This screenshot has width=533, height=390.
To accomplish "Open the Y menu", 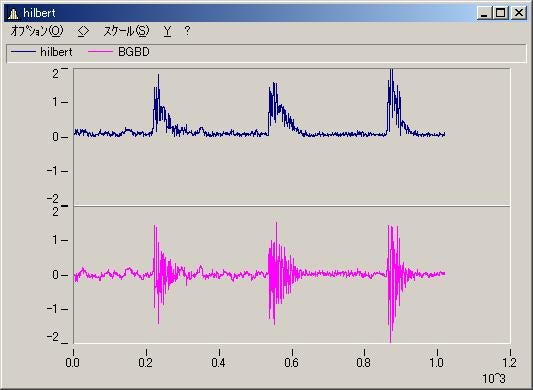I will tap(167, 31).
